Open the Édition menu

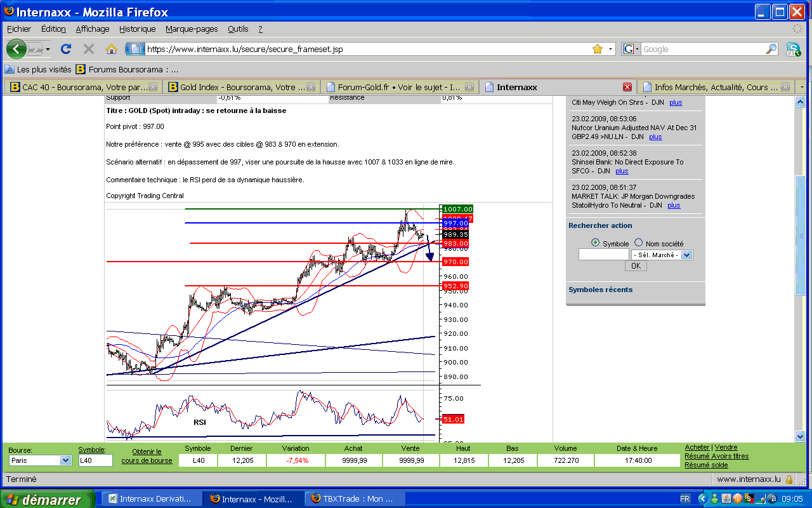point(53,29)
